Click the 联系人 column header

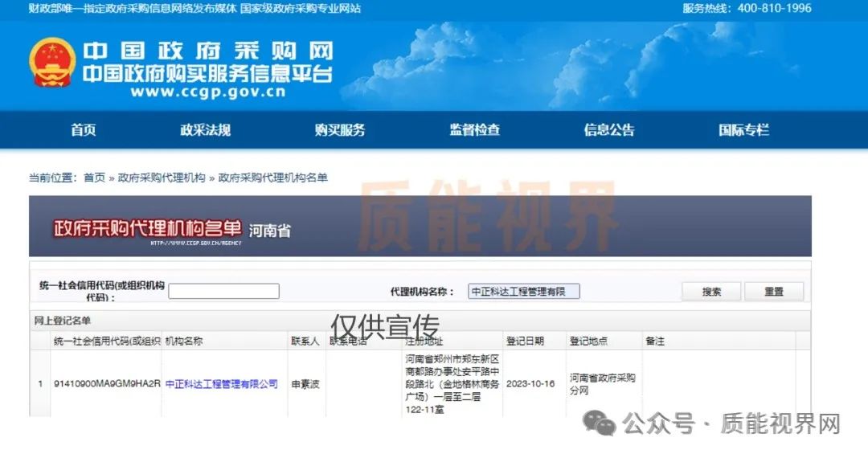click(305, 341)
